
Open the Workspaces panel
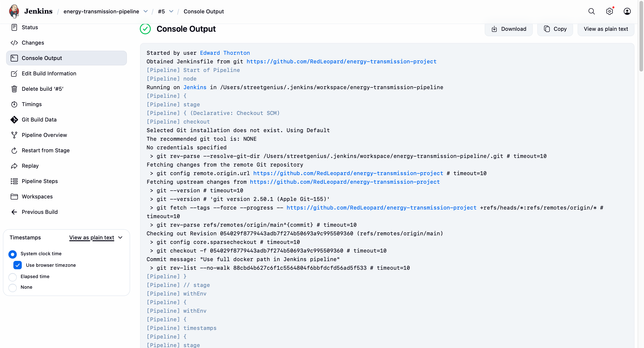(x=37, y=196)
